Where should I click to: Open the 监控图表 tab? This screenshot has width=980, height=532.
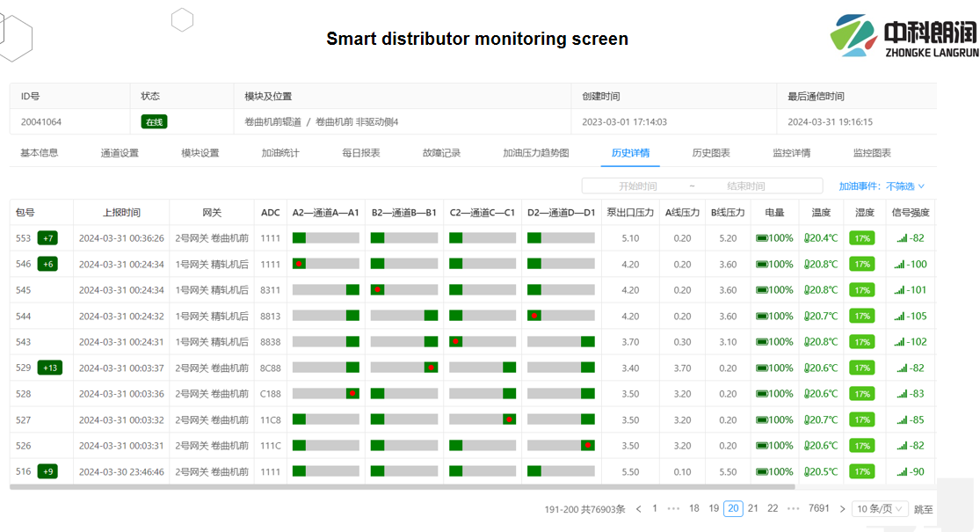871,153
